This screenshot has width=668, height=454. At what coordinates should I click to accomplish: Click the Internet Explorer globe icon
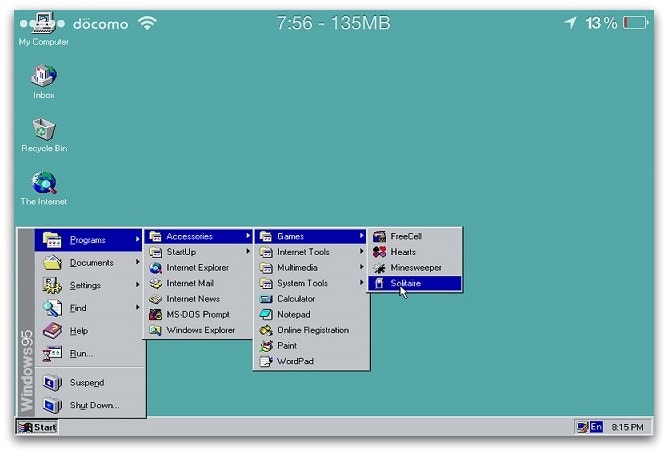155,267
